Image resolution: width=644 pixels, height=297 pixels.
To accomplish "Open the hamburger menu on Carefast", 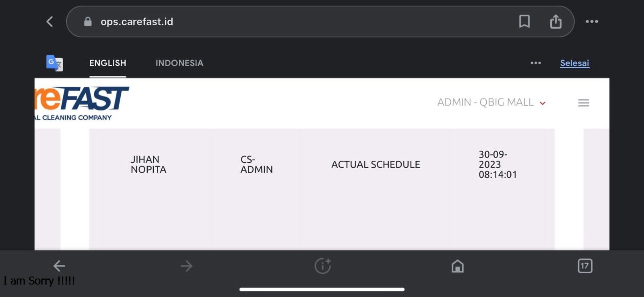I will (583, 103).
